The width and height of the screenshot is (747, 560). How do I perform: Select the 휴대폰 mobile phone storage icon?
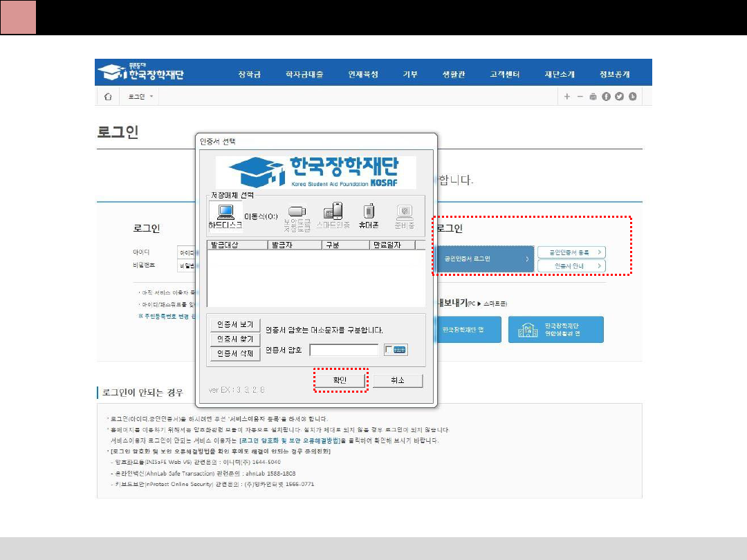click(x=369, y=216)
